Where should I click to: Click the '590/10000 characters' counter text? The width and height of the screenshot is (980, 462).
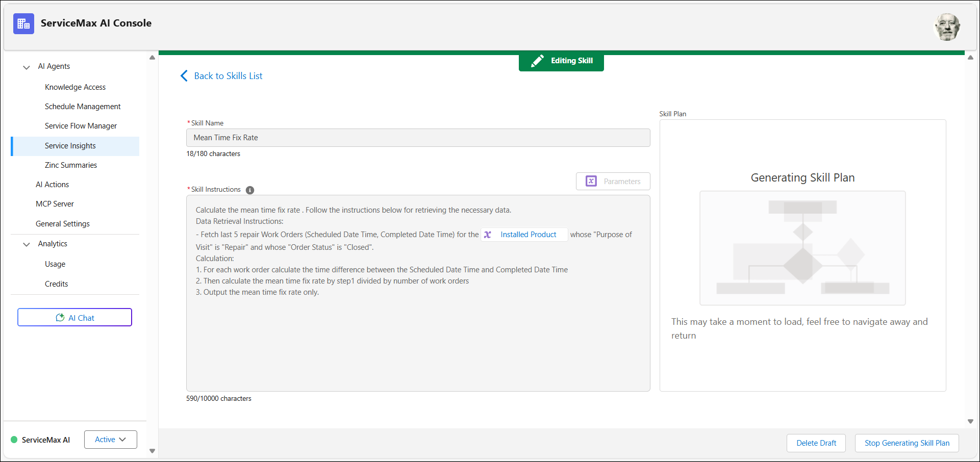pyautogui.click(x=219, y=399)
